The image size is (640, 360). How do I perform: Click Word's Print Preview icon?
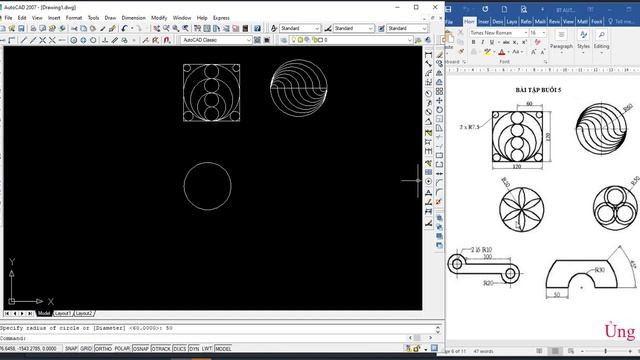click(523, 9)
